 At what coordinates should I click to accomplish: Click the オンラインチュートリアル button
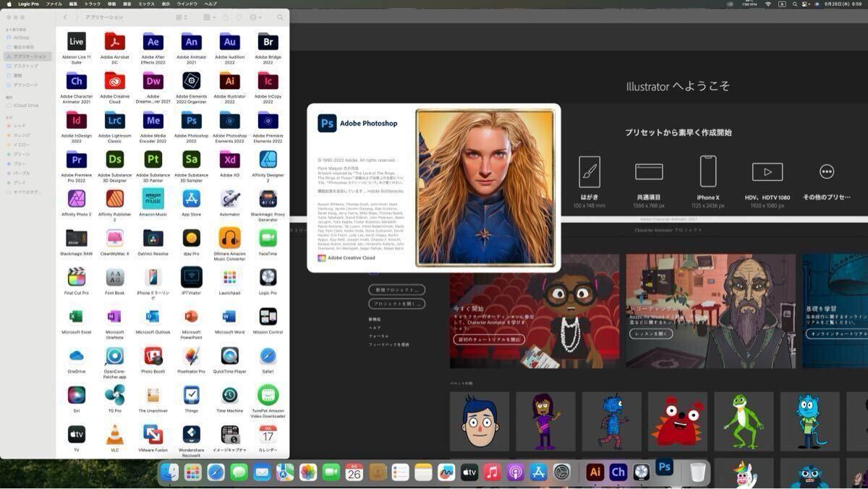838,333
